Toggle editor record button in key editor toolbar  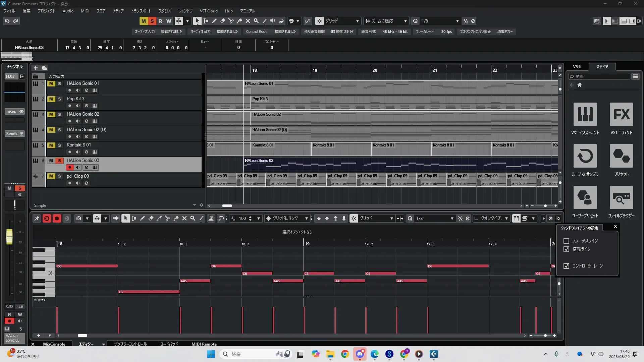57,219
